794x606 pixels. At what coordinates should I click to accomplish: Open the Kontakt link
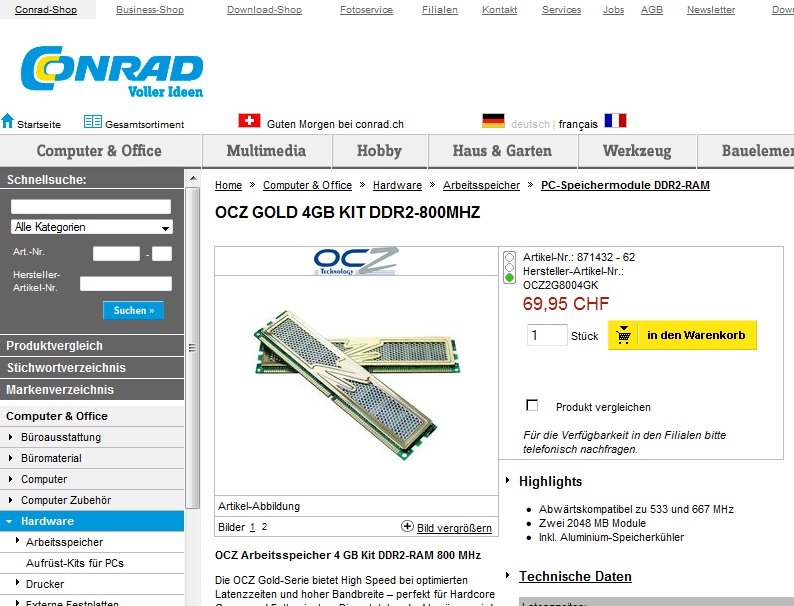[x=499, y=10]
